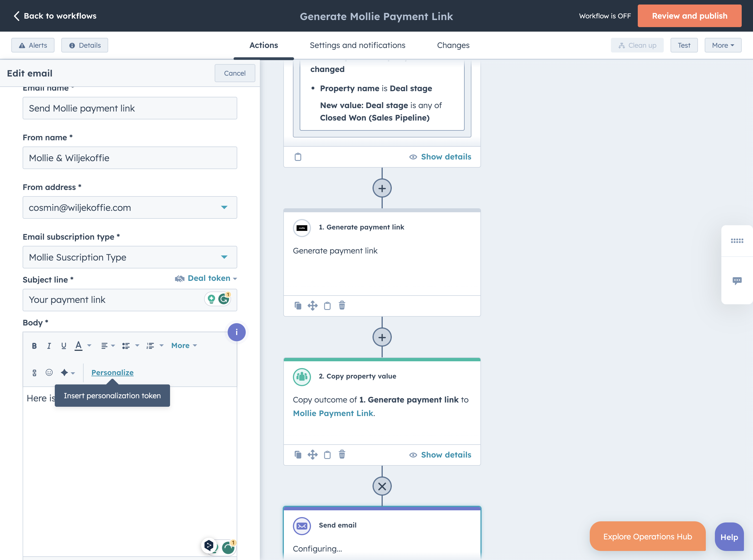Switch to the Changes tab
Screen dimensions: 753x560
click(x=453, y=45)
